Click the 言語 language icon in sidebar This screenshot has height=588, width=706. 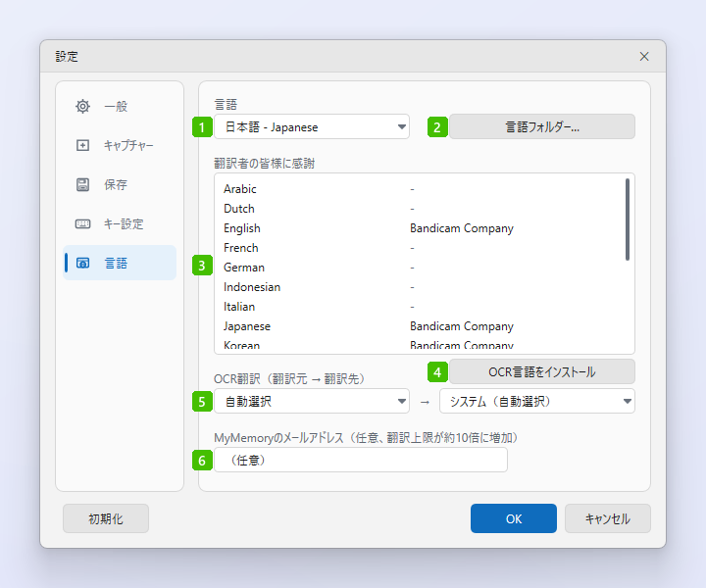(x=82, y=263)
